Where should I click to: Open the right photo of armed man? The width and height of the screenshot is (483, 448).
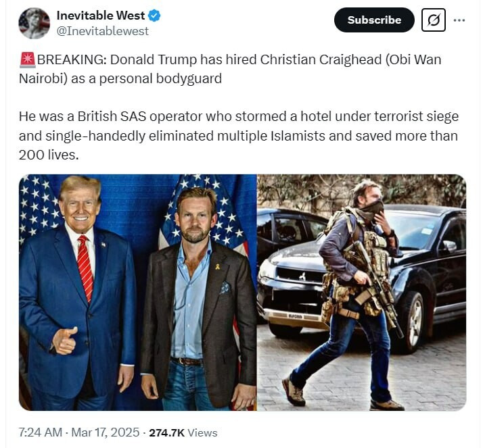(362, 293)
